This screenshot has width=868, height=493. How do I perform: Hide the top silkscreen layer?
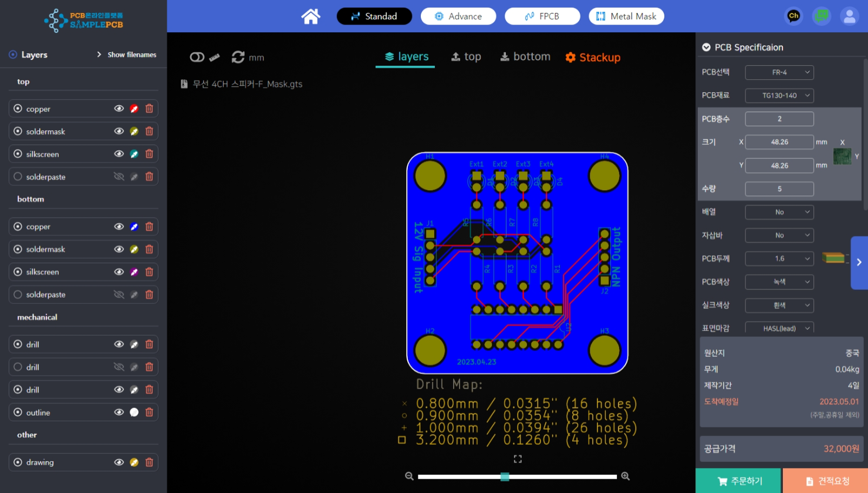click(119, 154)
